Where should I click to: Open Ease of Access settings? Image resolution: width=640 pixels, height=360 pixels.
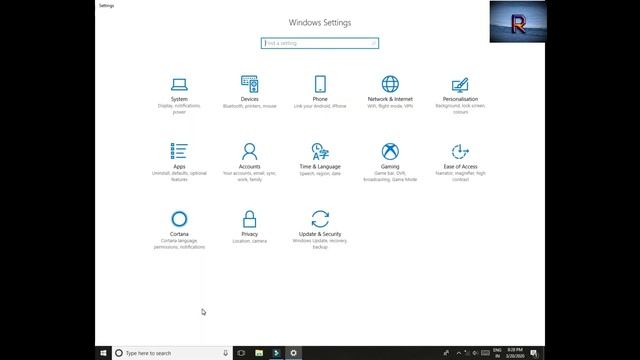point(460,162)
